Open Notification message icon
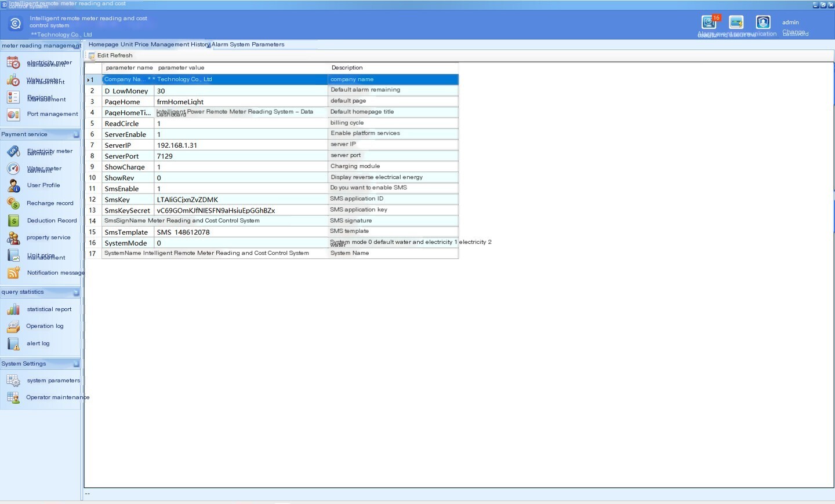Image resolution: width=835 pixels, height=504 pixels. (13, 272)
